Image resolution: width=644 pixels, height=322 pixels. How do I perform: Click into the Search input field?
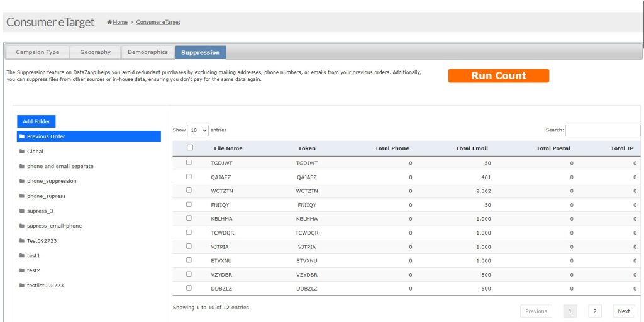tap(602, 130)
